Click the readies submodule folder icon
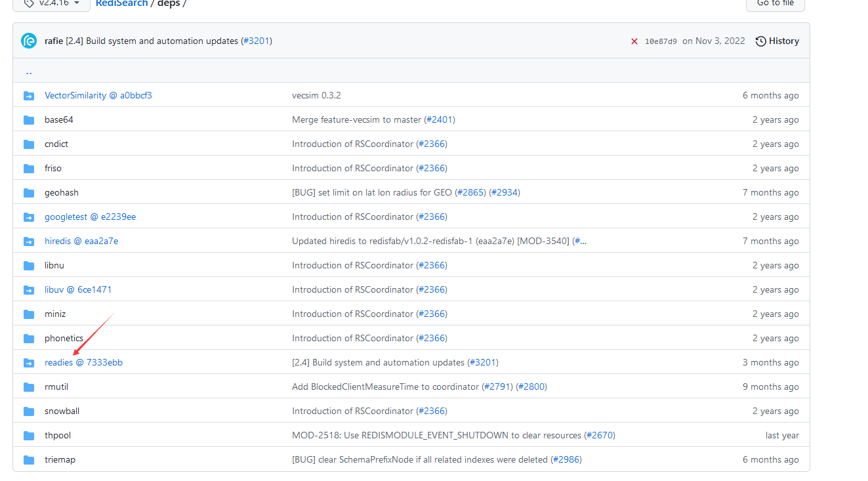868x481 pixels. tap(29, 363)
